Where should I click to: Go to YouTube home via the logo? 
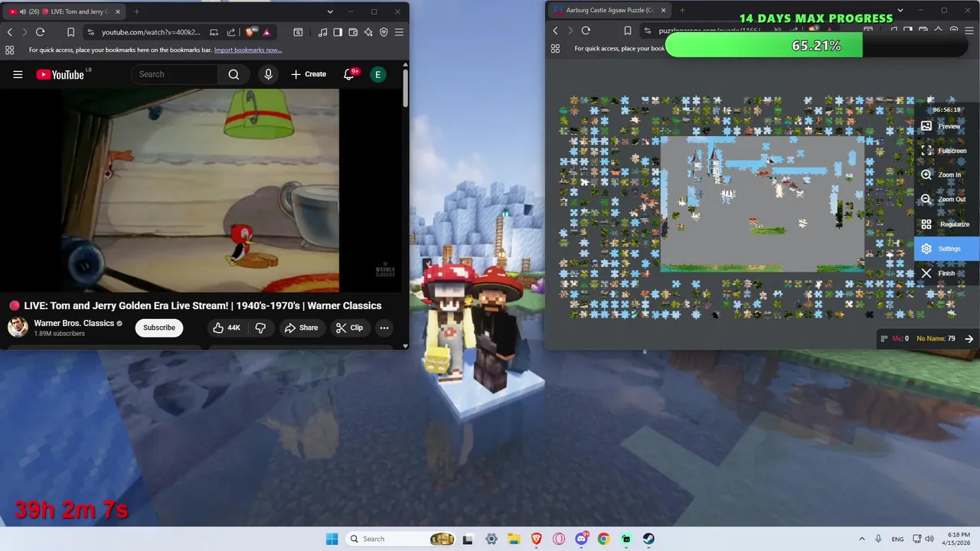pos(60,74)
